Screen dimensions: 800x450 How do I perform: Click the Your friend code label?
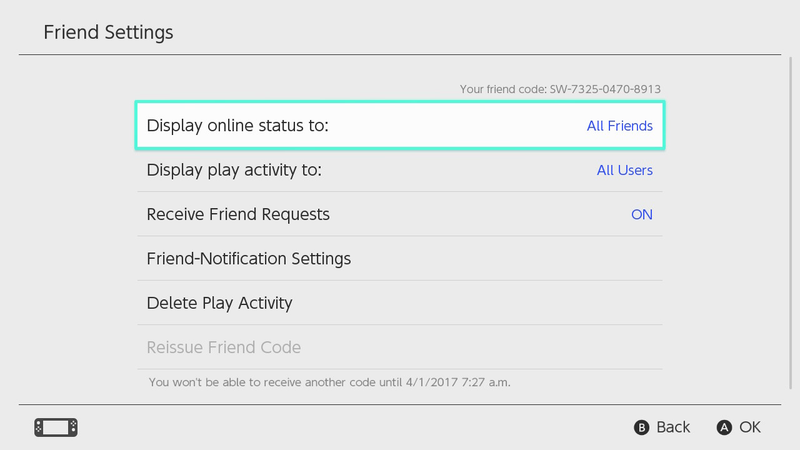click(x=503, y=89)
